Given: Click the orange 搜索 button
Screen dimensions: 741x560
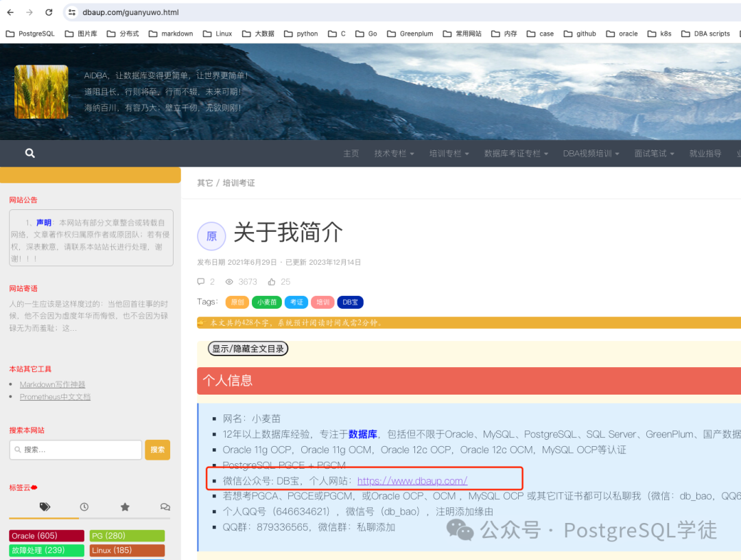Looking at the screenshot, I should pyautogui.click(x=157, y=450).
